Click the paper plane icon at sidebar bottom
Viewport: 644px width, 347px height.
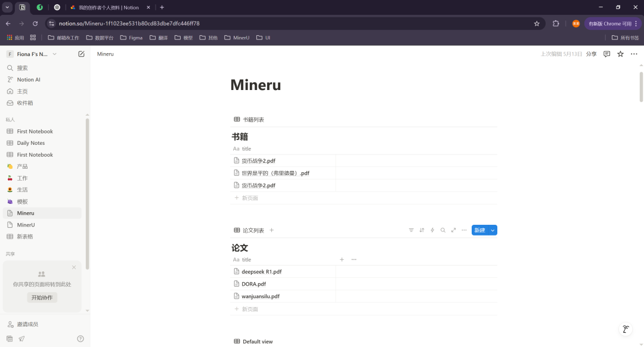coord(21,339)
